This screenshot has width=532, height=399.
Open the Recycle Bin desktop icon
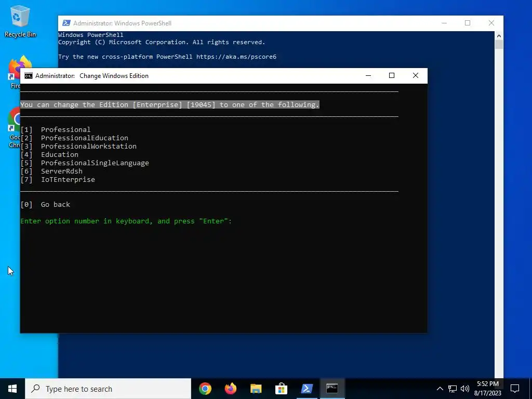point(20,21)
